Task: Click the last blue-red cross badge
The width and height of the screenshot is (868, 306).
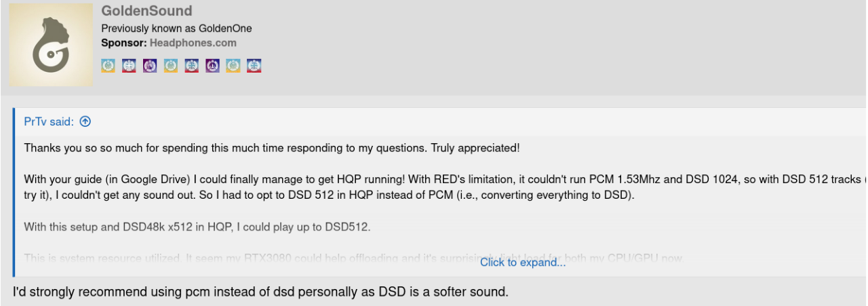Action: [x=254, y=66]
